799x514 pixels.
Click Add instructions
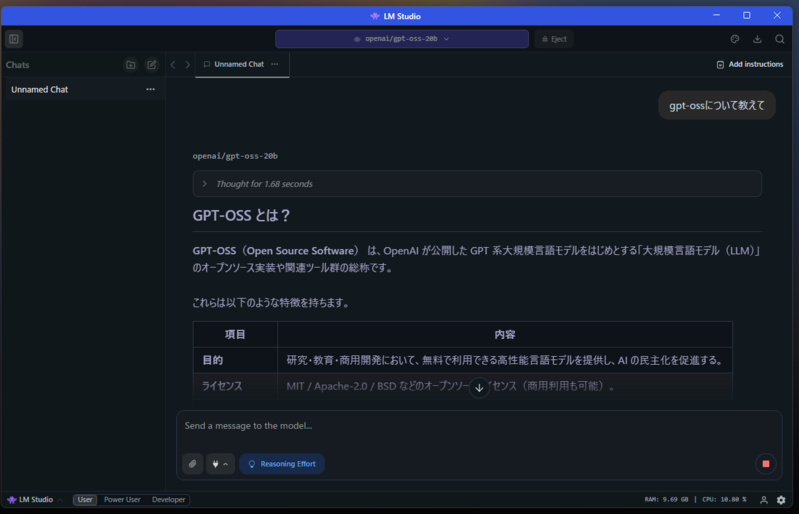(749, 64)
